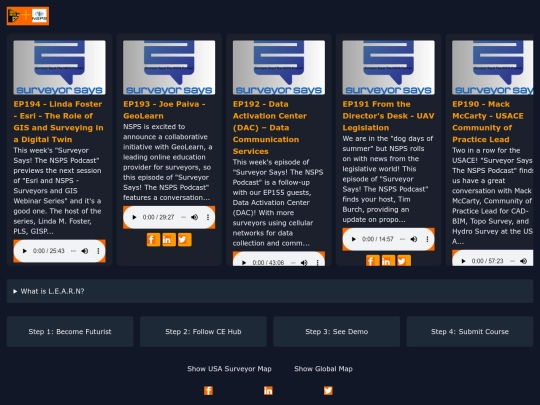
Task: Share EP191 on Facebook
Action: [x=373, y=261]
